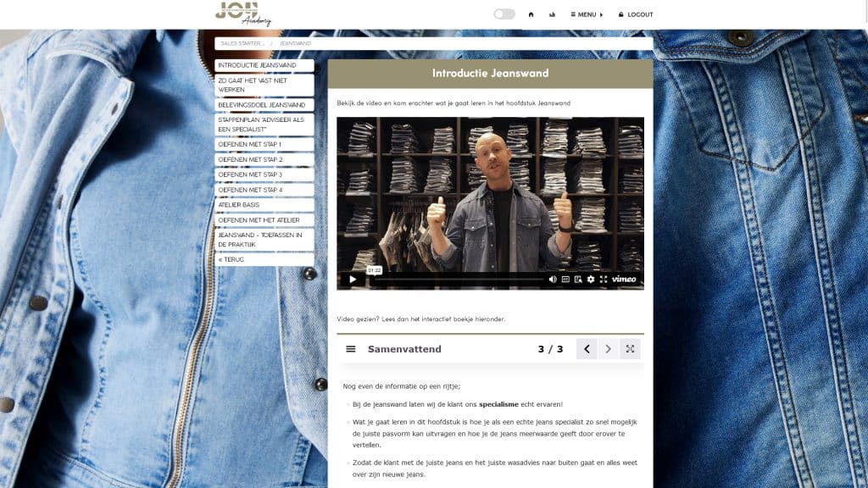The height and width of the screenshot is (488, 868).
Task: Click the LOGOUT link
Action: point(636,14)
